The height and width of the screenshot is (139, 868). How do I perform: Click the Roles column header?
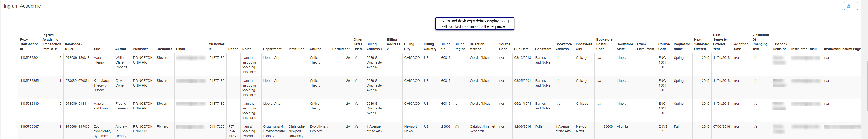pos(247,49)
